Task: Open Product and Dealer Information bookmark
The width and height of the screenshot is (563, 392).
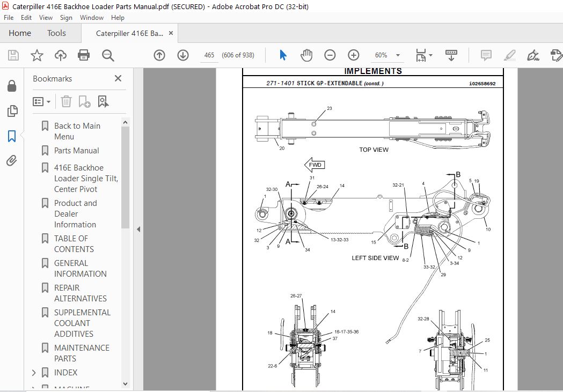Action: [x=75, y=214]
